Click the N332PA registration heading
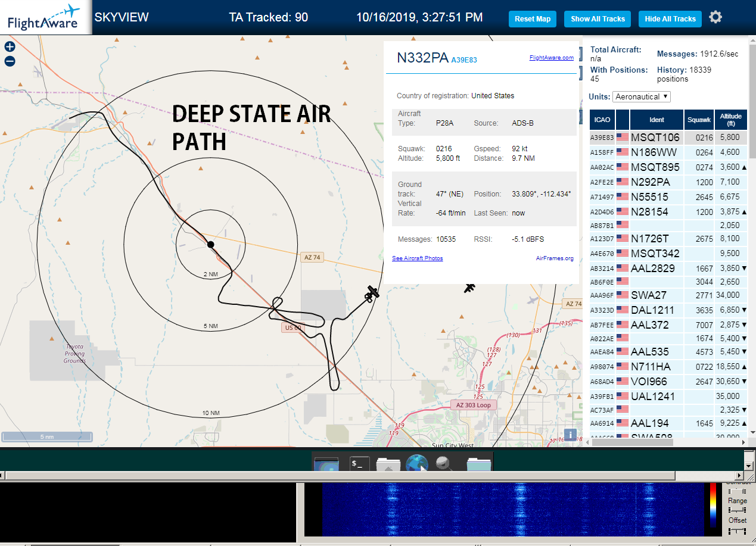Image resolution: width=756 pixels, height=546 pixels. (422, 58)
